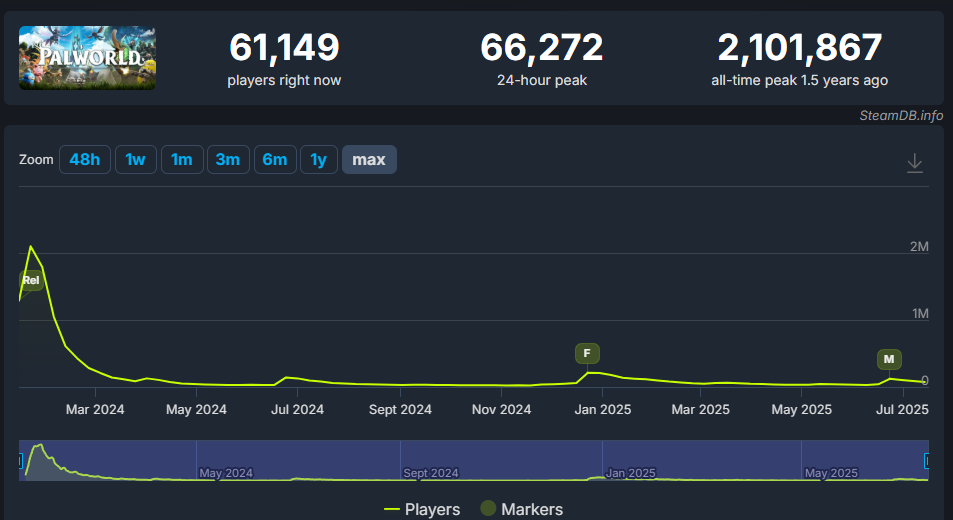The image size is (953, 520).
Task: Click the 61,149 players right now value
Action: [x=284, y=47]
